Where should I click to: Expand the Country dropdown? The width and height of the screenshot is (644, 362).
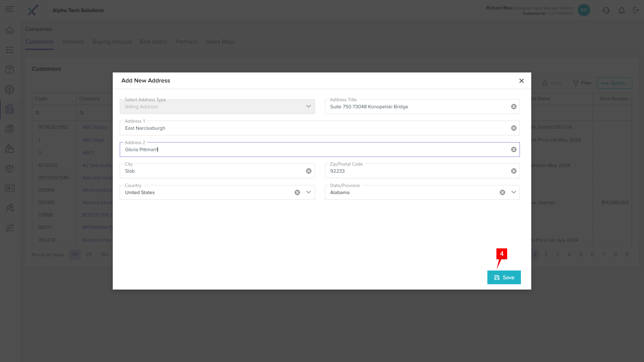[309, 192]
